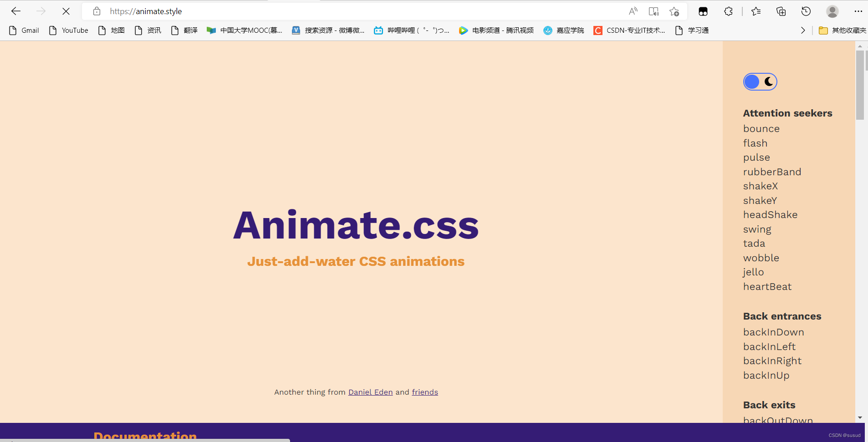Image resolution: width=868 pixels, height=442 pixels.
Task: Open the Collections panel
Action: (x=781, y=11)
